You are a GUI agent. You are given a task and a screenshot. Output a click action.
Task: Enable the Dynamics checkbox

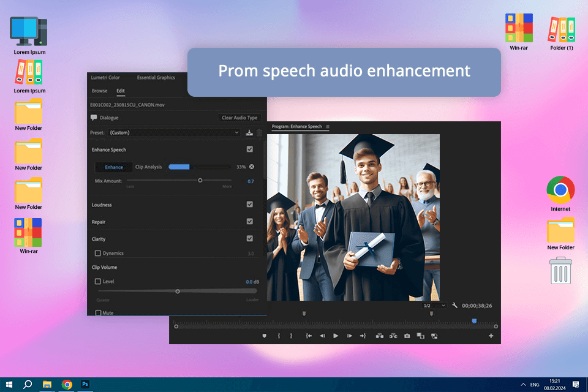(98, 253)
